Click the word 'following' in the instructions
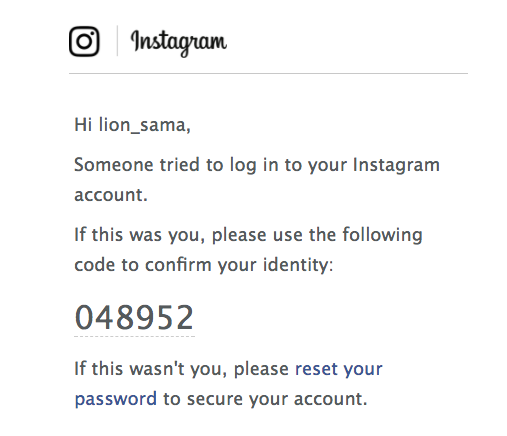The width and height of the screenshot is (507, 436). [x=382, y=235]
